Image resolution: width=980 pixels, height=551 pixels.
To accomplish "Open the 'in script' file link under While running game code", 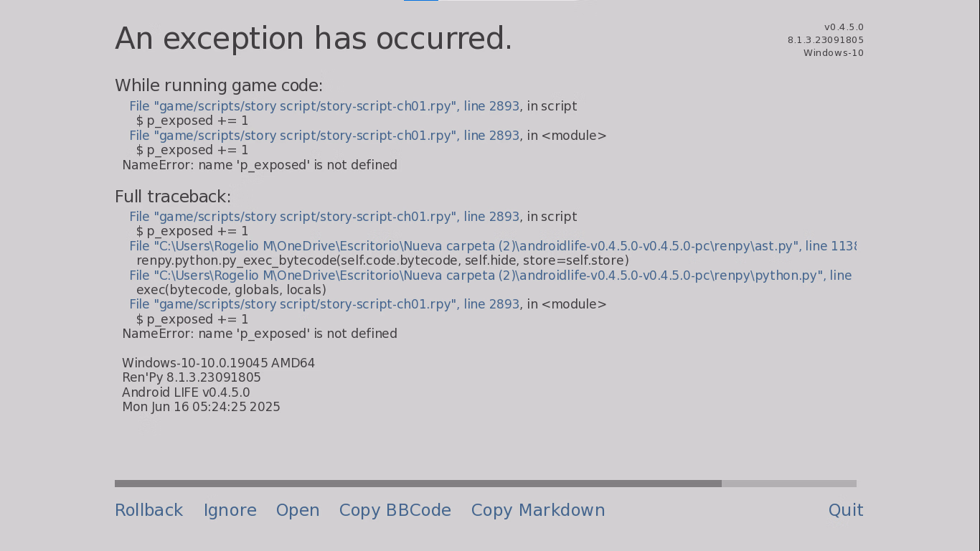I will pos(324,106).
